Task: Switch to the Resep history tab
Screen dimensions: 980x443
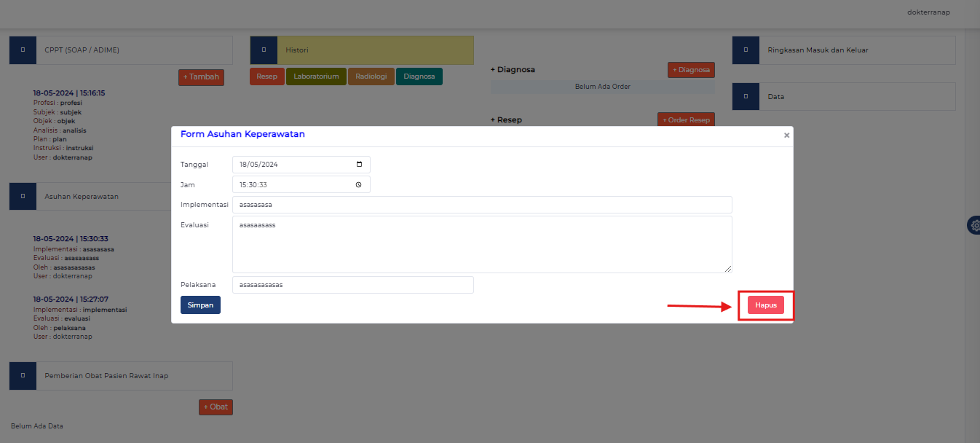Action: pos(266,76)
